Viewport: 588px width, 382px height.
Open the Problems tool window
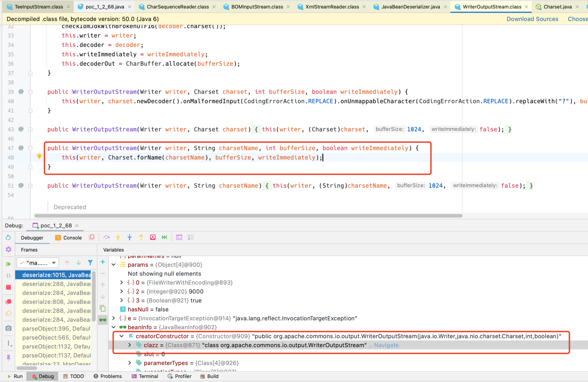pyautogui.click(x=107, y=376)
